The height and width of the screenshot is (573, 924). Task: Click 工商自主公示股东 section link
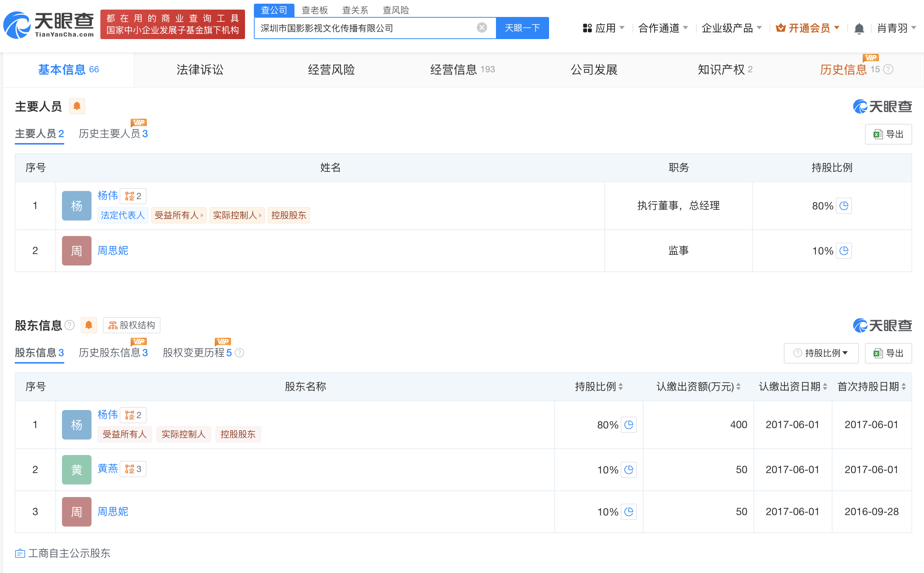point(63,553)
